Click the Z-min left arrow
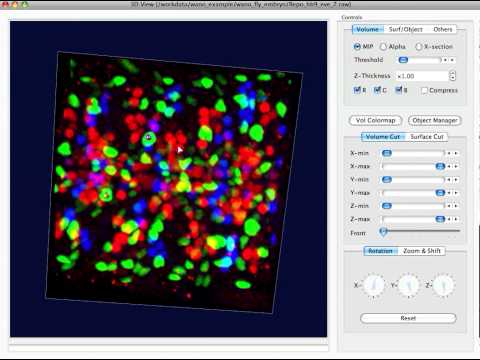The width and height of the screenshot is (480, 360). [x=449, y=206]
